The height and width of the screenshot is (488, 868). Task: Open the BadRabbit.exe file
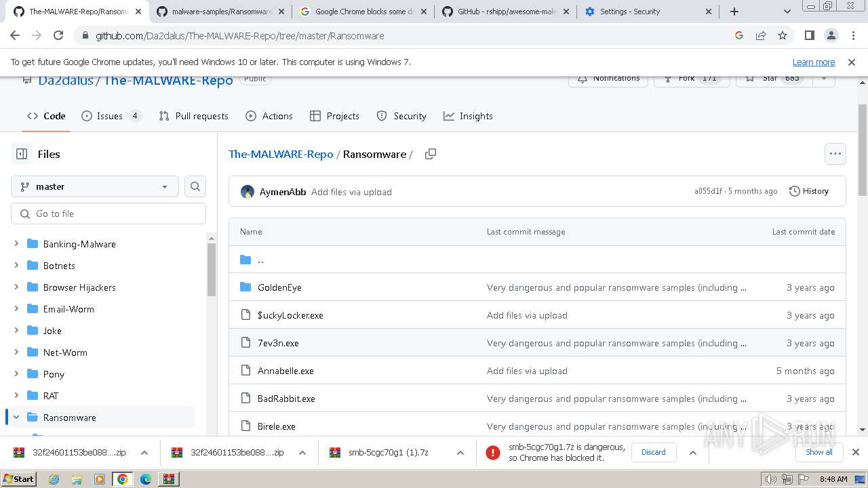pos(286,399)
